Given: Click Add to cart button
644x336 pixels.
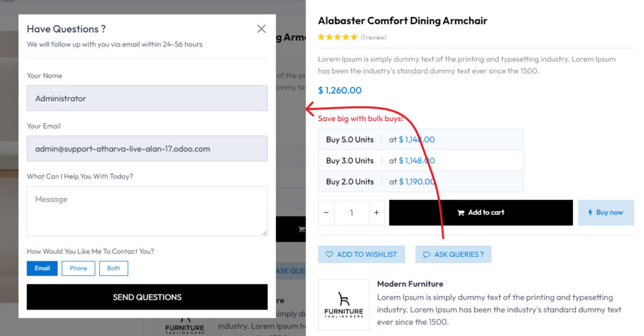Looking at the screenshot, I should [480, 213].
